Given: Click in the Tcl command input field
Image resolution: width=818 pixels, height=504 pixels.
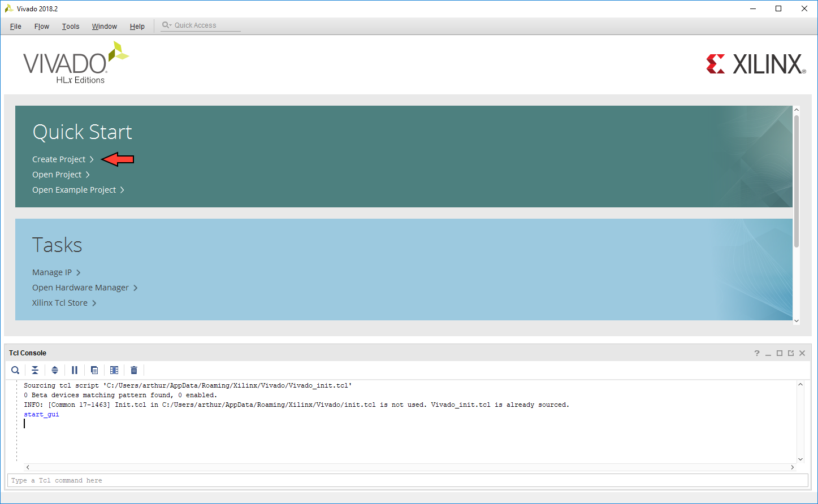Looking at the screenshot, I should tap(408, 480).
